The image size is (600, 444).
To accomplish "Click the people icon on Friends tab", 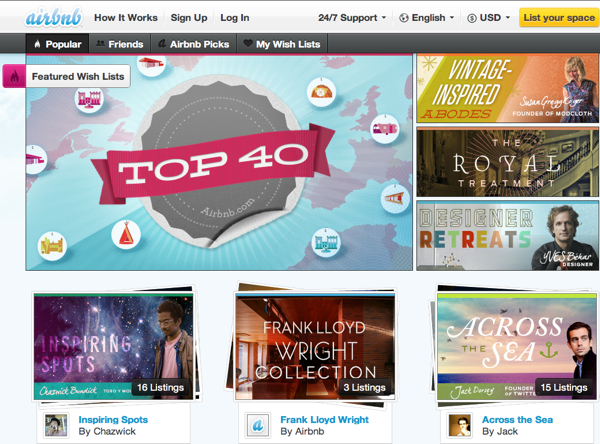I will point(100,44).
